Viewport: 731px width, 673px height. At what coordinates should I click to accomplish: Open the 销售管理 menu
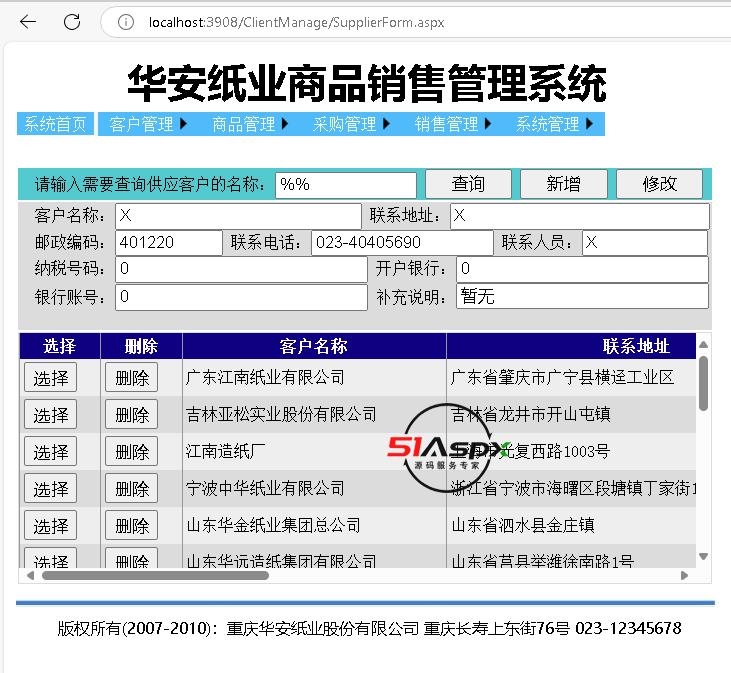click(453, 124)
